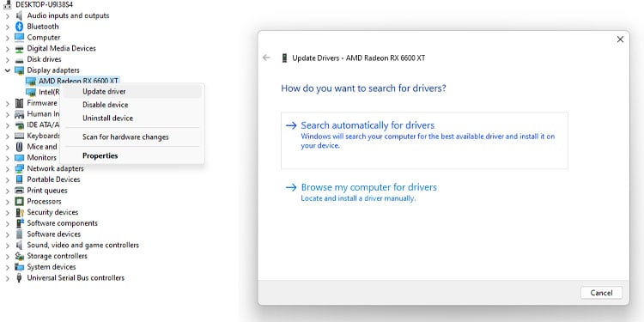Expand the Print queues chevron
This screenshot has width=644, height=322.
click(8, 191)
